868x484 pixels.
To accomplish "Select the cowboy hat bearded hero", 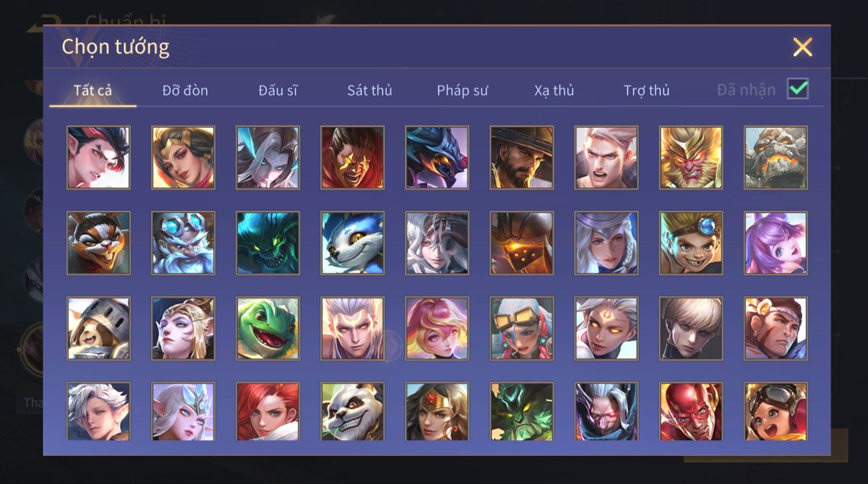I will (521, 158).
